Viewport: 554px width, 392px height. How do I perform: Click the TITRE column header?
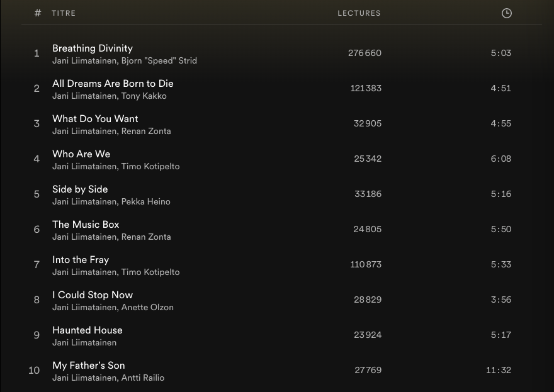click(x=64, y=13)
